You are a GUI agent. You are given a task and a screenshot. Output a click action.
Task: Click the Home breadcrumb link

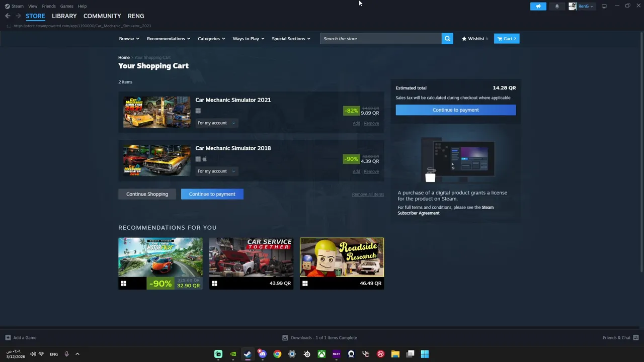click(124, 57)
